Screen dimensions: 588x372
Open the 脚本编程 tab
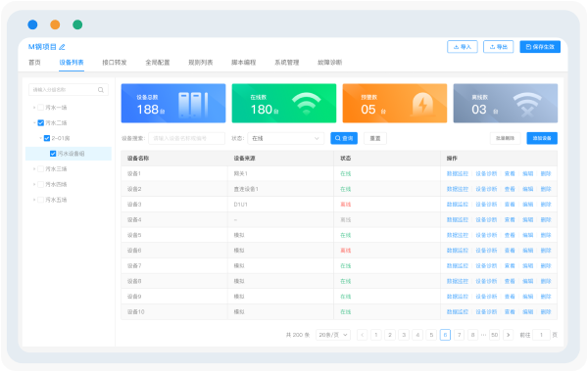244,63
